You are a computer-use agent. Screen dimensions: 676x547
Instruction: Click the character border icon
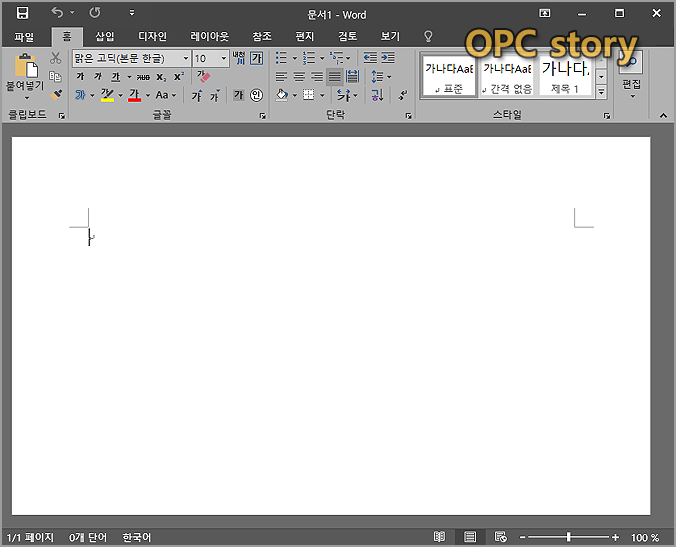click(x=257, y=58)
